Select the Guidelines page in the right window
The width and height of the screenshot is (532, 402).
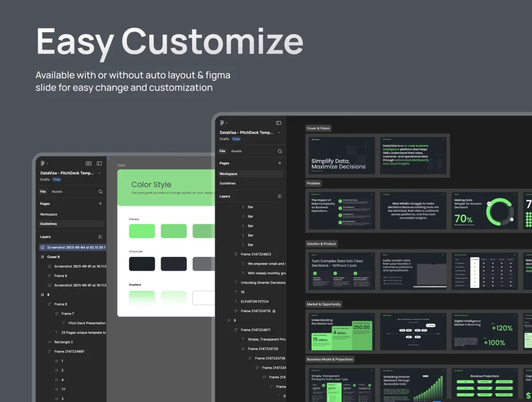[x=227, y=183]
